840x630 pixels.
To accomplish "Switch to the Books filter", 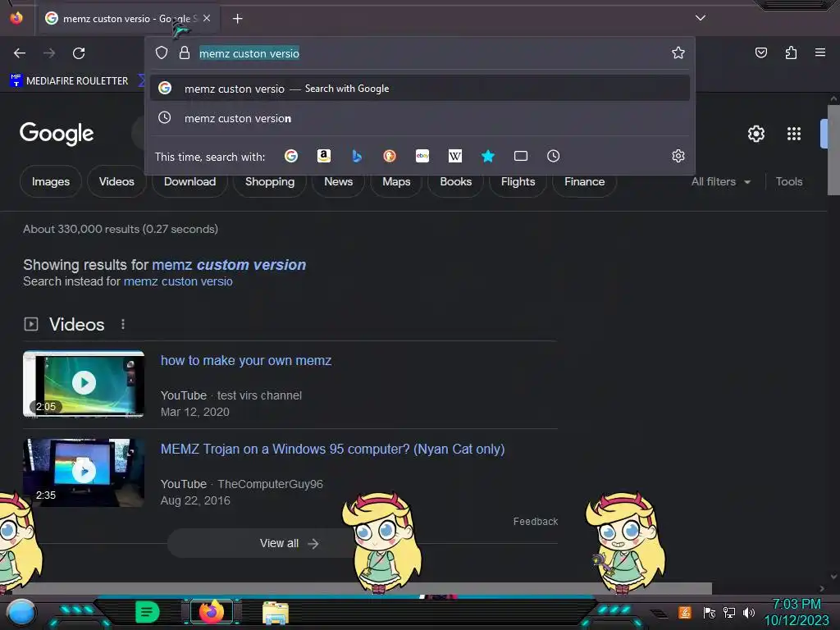I will (456, 181).
